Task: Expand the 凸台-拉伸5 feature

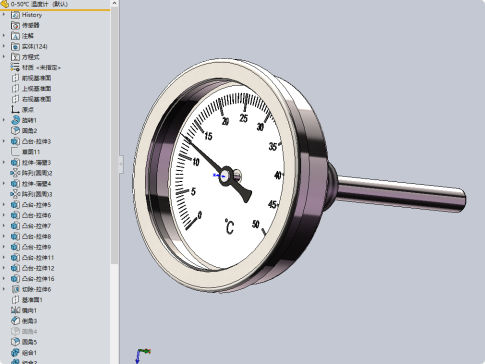Action: (4, 205)
